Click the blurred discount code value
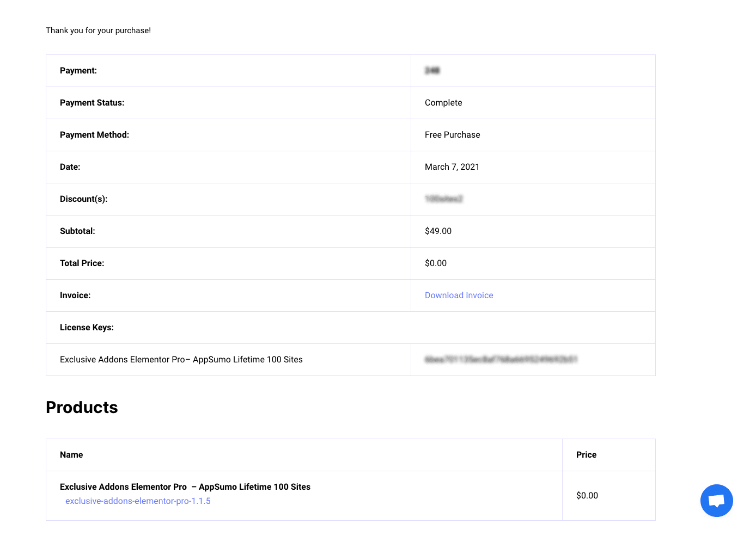Image resolution: width=756 pixels, height=542 pixels. 444,199
